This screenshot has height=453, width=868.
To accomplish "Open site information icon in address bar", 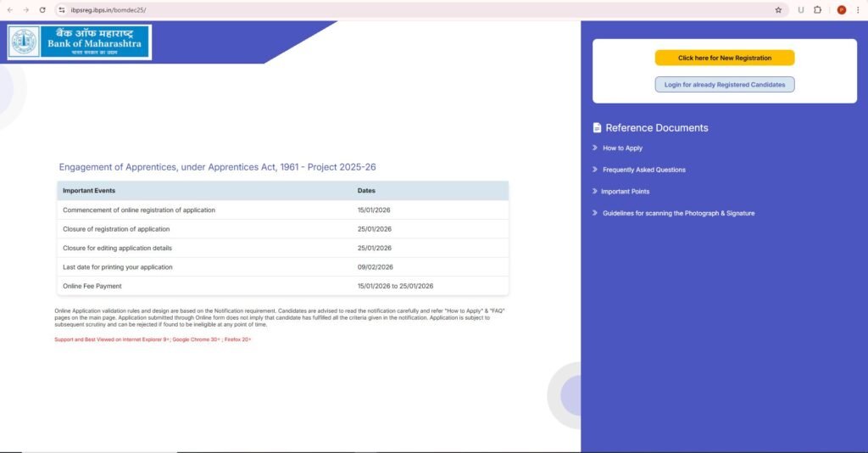I will point(62,9).
